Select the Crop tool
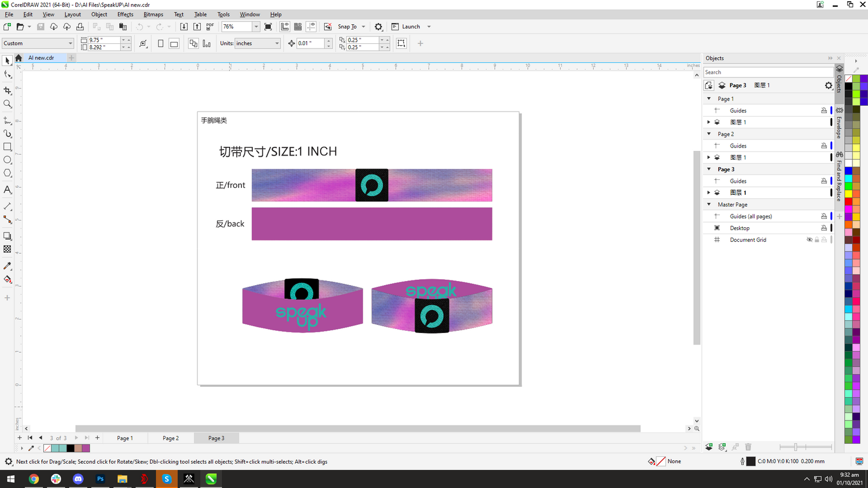The width and height of the screenshot is (868, 488). coord(8,91)
